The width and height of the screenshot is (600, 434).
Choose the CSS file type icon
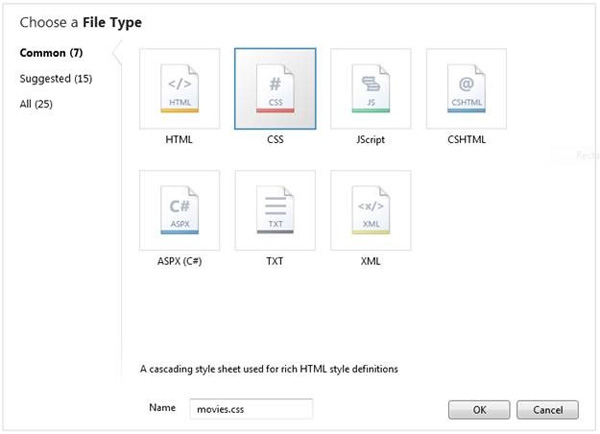coord(275,88)
